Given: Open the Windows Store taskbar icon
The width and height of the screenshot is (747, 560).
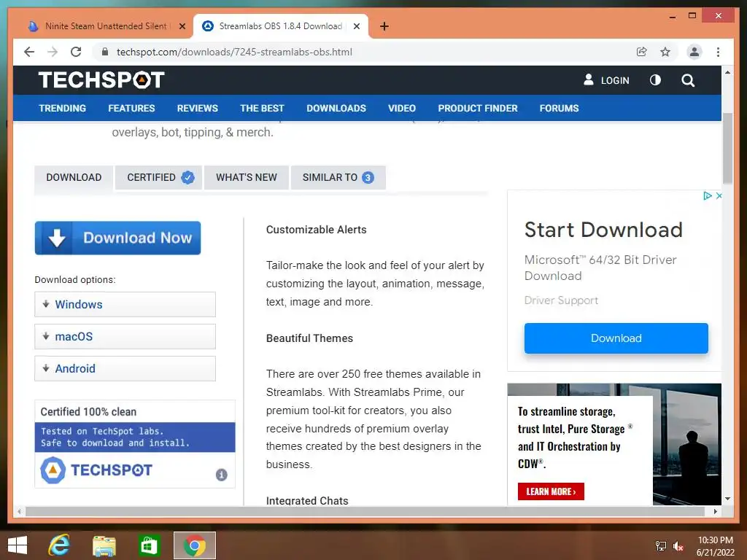Looking at the screenshot, I should click(x=149, y=545).
